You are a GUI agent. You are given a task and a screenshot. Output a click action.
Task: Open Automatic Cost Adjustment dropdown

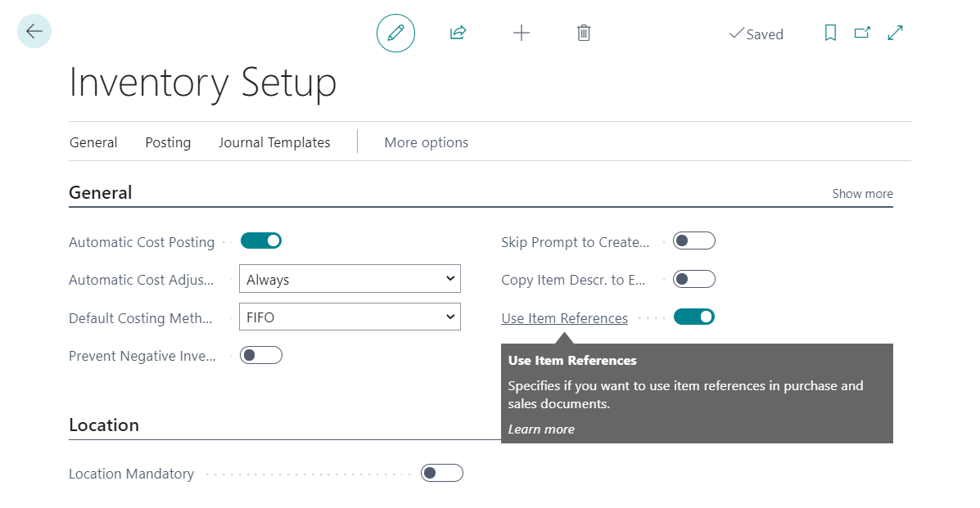350,279
